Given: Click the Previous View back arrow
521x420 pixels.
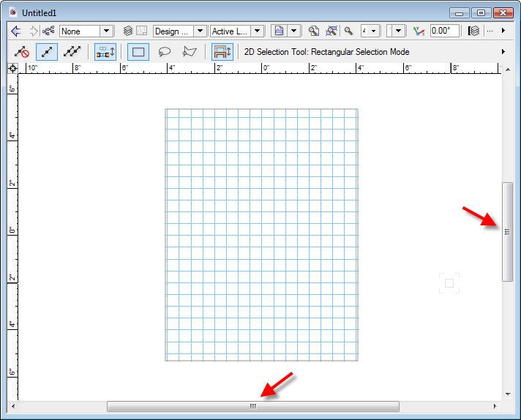Looking at the screenshot, I should point(15,31).
